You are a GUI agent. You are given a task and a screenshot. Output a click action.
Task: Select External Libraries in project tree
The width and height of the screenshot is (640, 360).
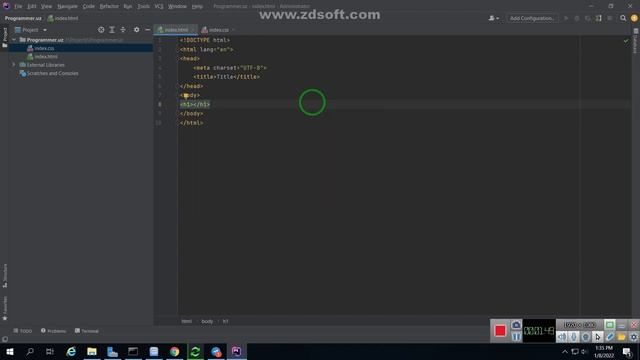(x=45, y=65)
